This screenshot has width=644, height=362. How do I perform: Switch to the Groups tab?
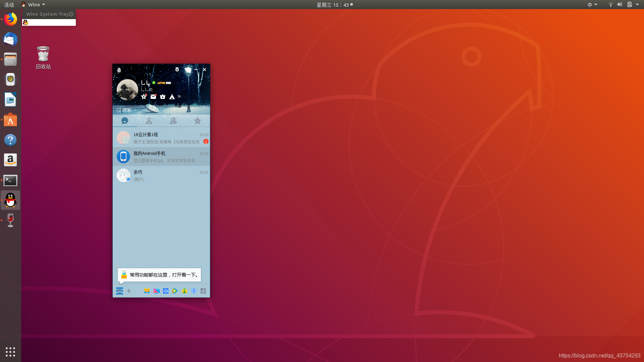tap(173, 121)
